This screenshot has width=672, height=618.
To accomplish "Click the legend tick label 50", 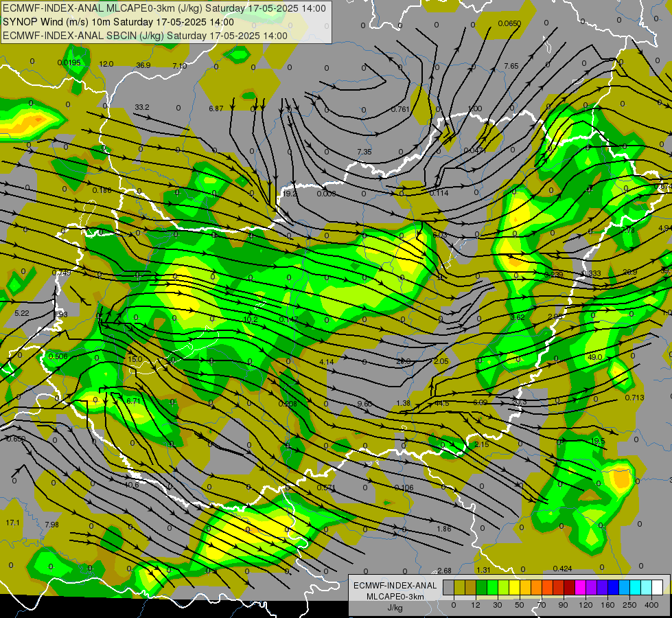I will (520, 605).
